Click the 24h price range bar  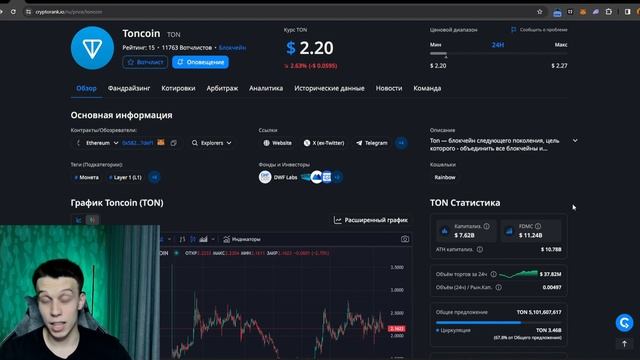[x=498, y=53]
